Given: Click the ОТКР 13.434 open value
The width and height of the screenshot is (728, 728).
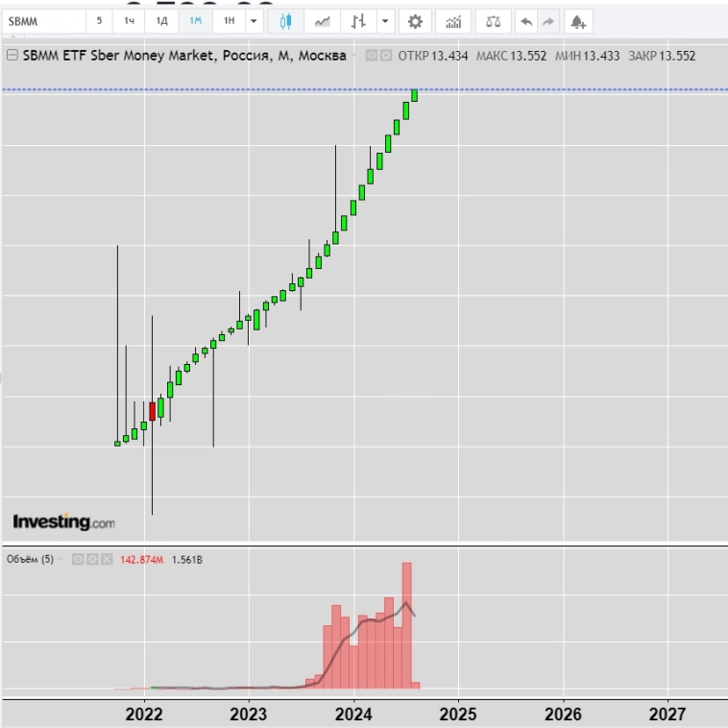Looking at the screenshot, I should pos(433,56).
